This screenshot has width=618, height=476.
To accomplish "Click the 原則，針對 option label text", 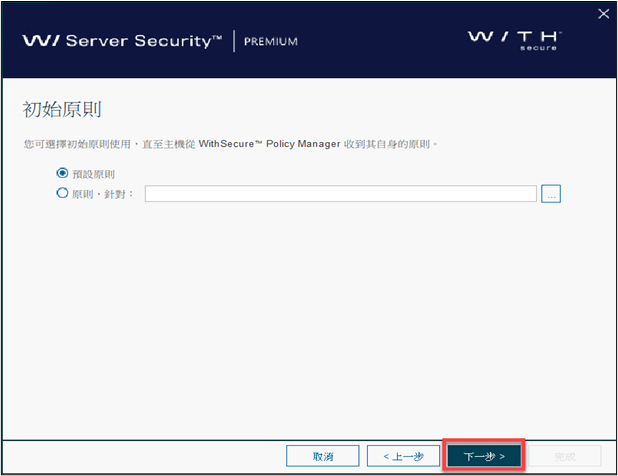I will click(x=103, y=194).
